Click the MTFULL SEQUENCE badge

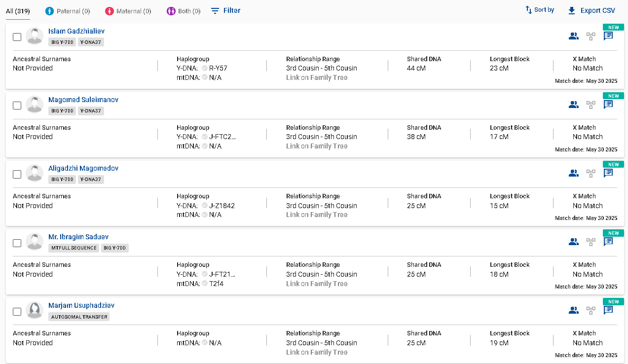click(x=74, y=248)
